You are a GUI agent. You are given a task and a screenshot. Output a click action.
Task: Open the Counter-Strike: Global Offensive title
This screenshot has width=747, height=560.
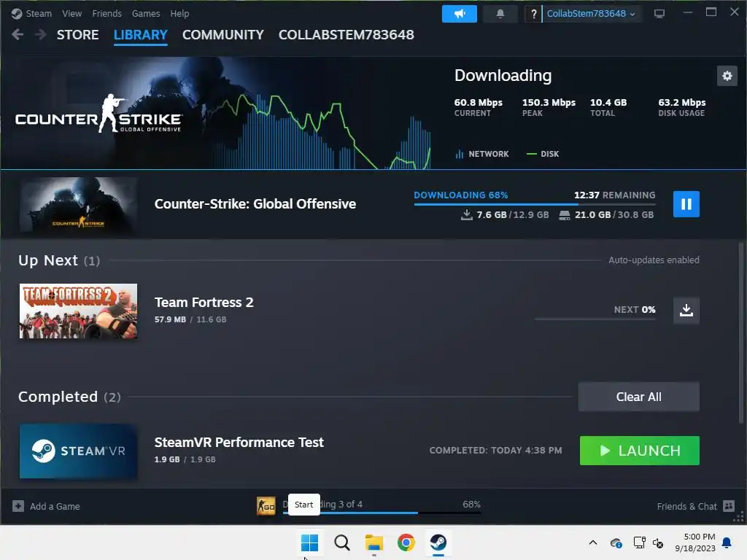(x=255, y=204)
